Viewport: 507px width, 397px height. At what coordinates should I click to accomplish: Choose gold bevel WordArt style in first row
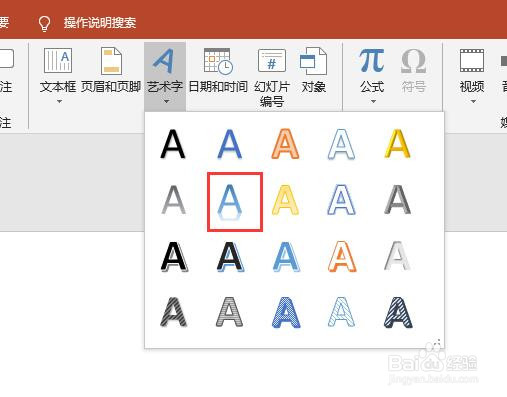pos(397,144)
